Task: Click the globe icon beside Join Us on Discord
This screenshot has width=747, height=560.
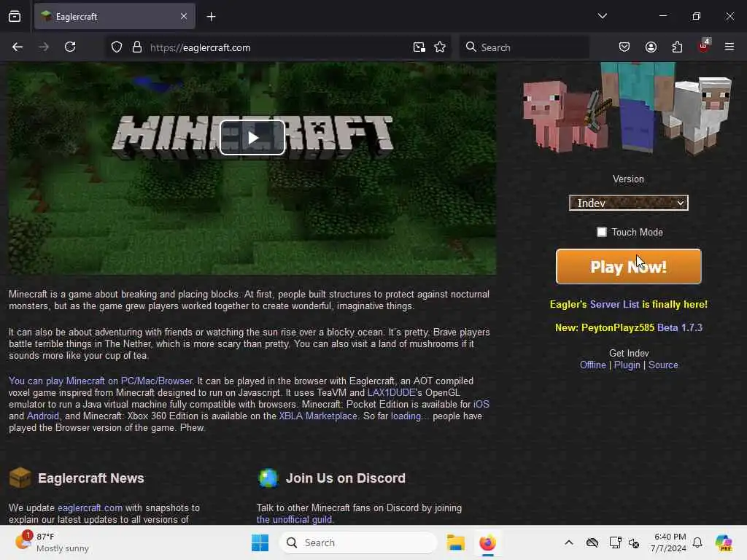Action: [268, 478]
